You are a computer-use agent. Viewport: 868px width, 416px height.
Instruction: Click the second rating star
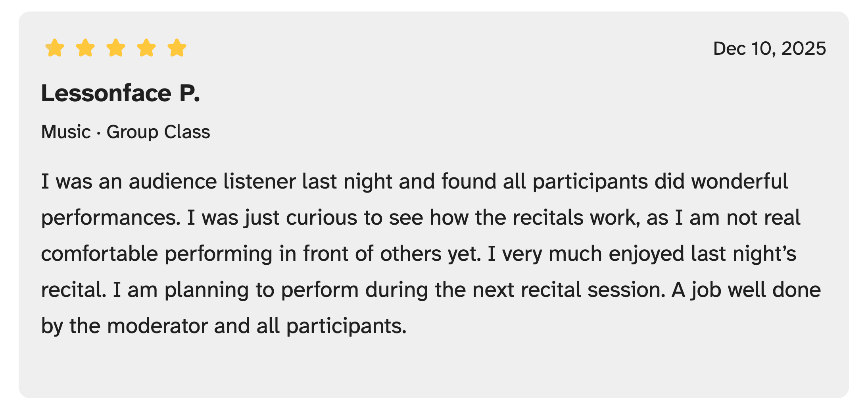pyautogui.click(x=85, y=48)
